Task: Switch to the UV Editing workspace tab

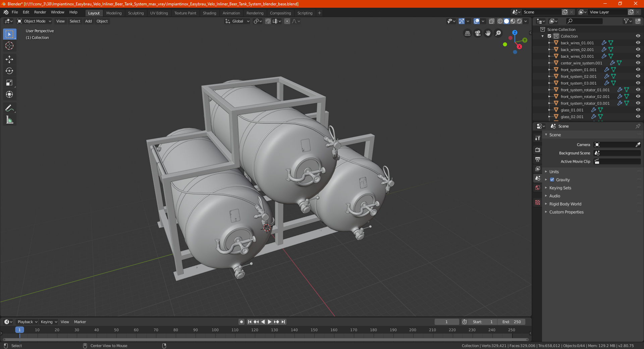Action: click(x=159, y=13)
